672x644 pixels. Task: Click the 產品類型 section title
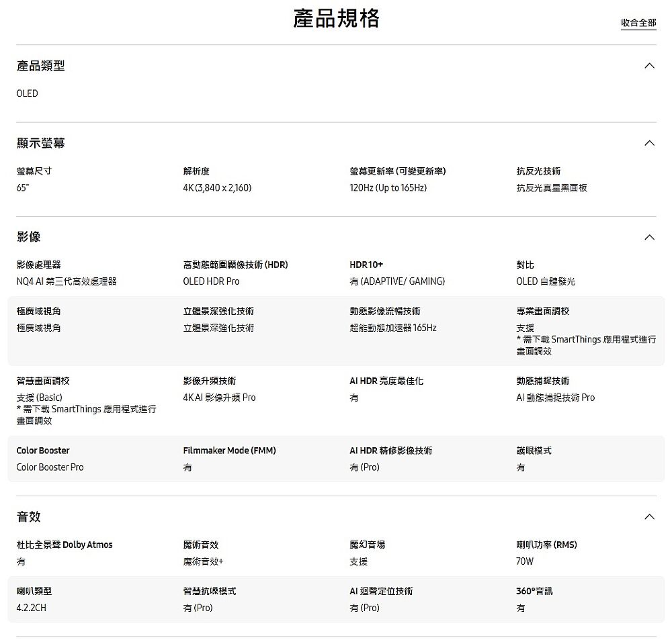[41, 66]
